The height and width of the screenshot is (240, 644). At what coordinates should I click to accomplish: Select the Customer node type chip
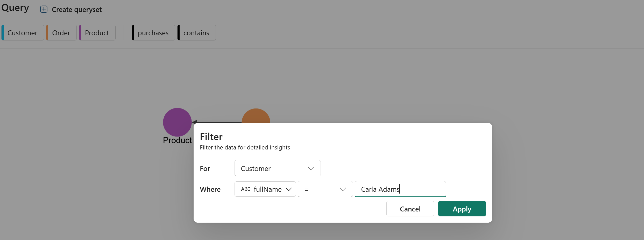coord(23,33)
